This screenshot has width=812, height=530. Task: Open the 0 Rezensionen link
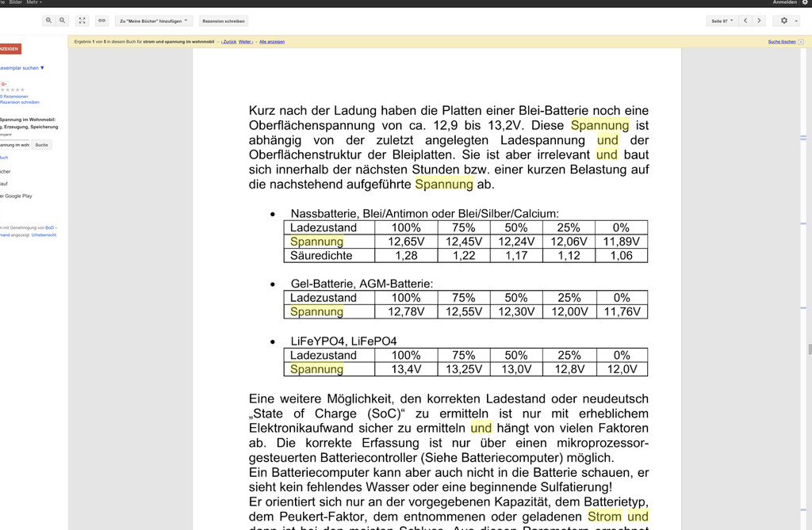(x=14, y=97)
